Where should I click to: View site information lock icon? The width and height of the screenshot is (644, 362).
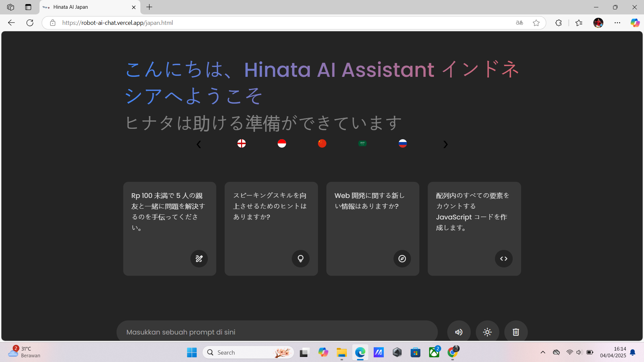(53, 23)
